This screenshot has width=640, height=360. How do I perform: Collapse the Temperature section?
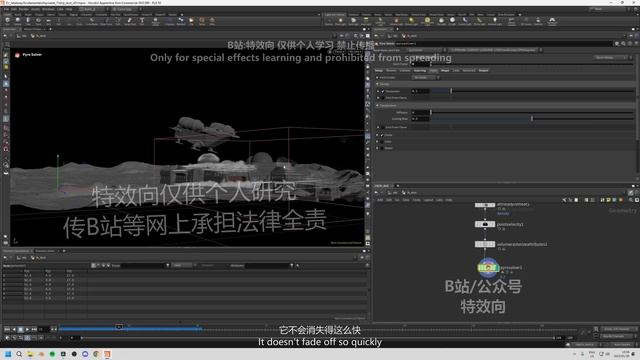[x=378, y=105]
